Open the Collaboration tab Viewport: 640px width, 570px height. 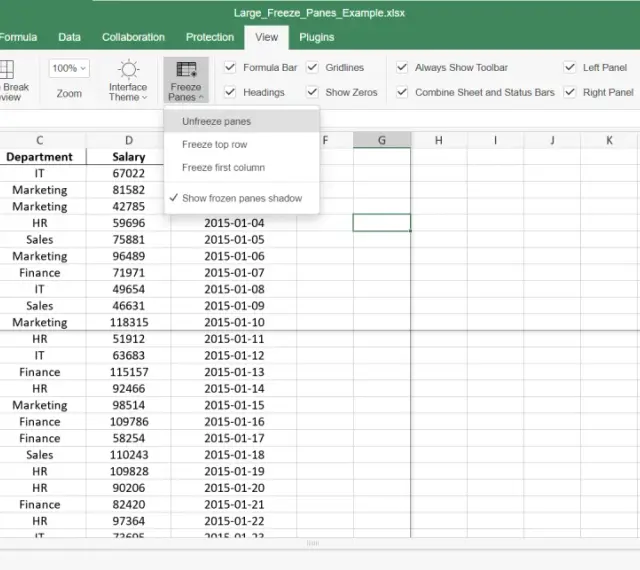[x=133, y=37]
